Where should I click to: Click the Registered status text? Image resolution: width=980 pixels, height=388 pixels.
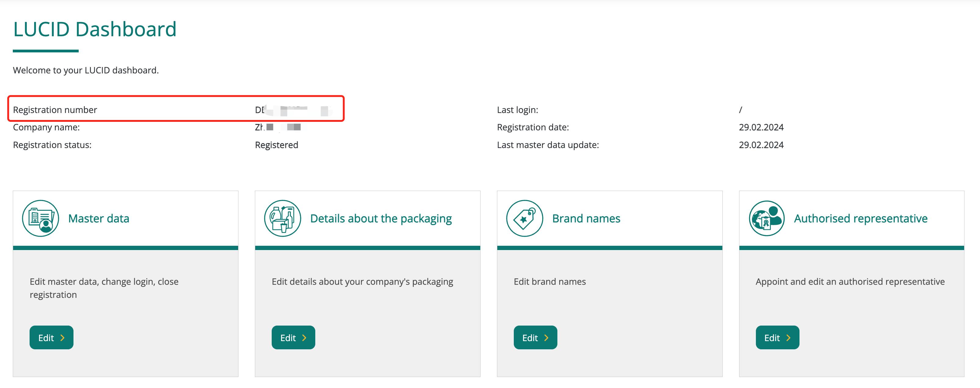click(x=276, y=145)
